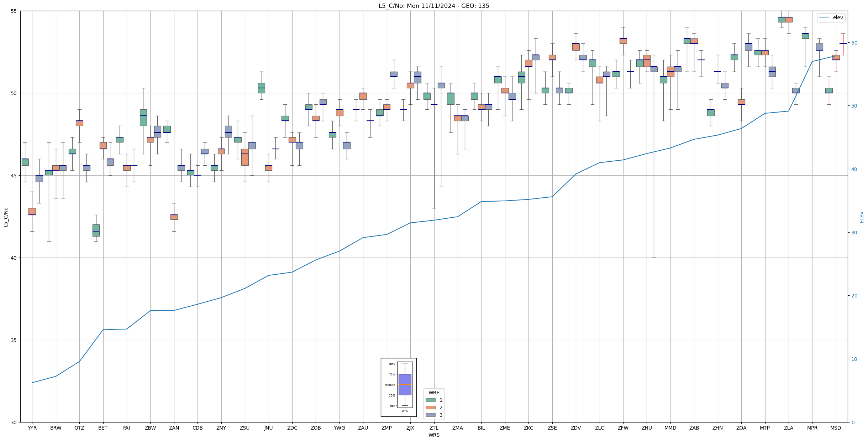Screen dimensions: 868x441
Task: Click the elev legend entry
Action: pos(831,17)
